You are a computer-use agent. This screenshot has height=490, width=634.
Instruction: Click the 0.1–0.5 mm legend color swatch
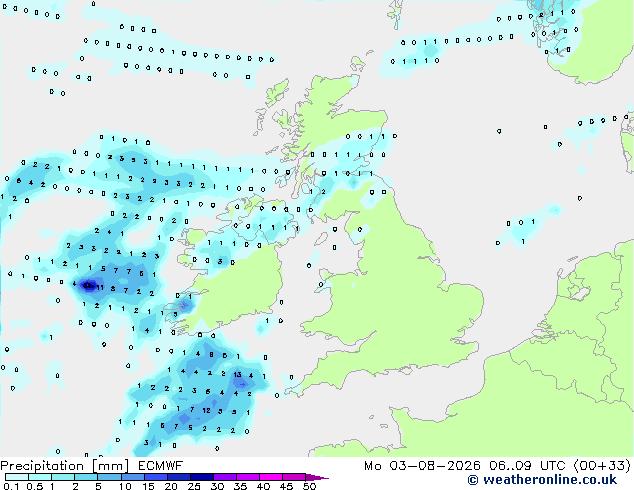click(17, 477)
